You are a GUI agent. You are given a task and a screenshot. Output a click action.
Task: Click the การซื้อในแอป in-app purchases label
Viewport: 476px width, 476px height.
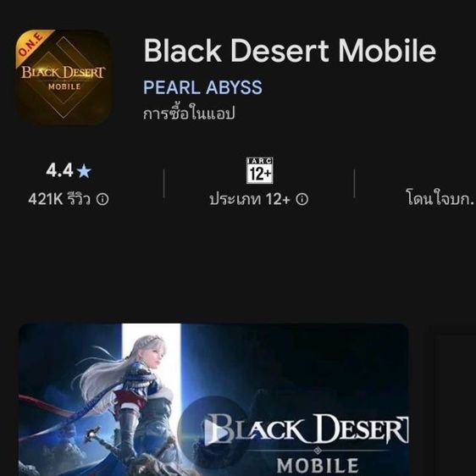pos(189,113)
